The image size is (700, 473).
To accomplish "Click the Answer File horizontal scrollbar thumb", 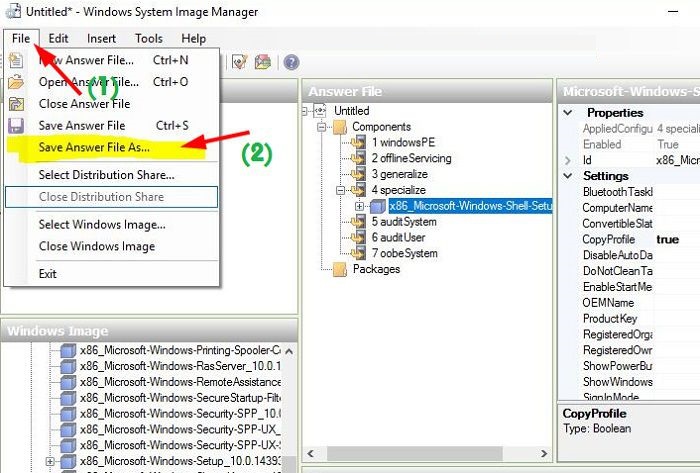I will 415,454.
